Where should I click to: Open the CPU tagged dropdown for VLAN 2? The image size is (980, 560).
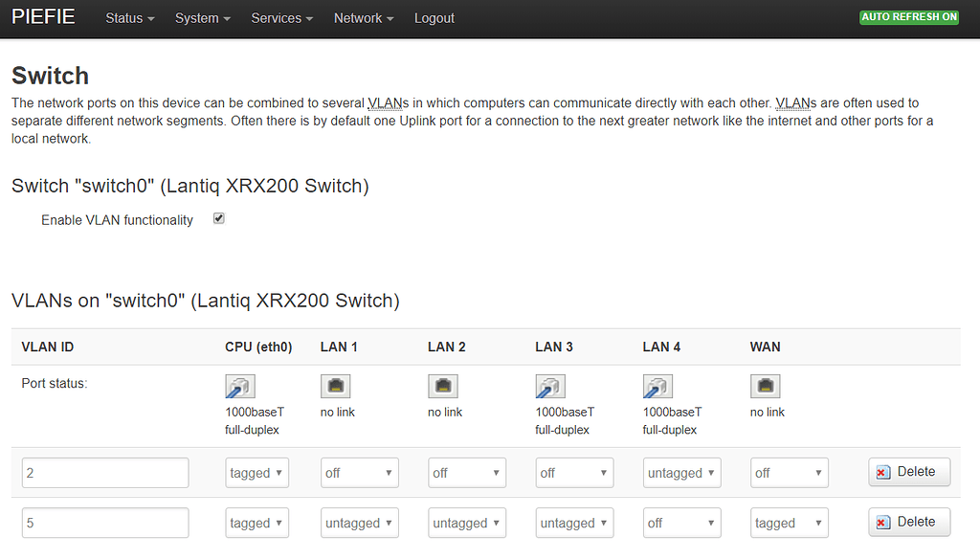point(256,472)
